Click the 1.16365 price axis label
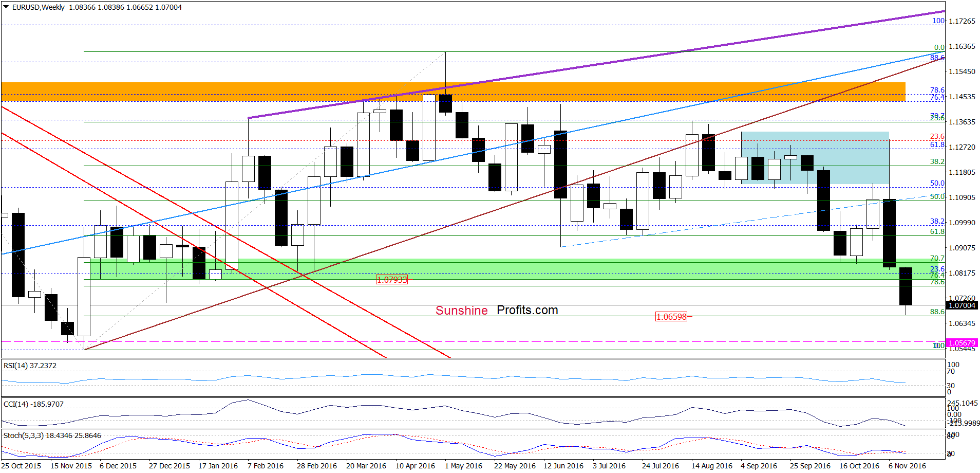This screenshot has height=473, width=980. [962, 46]
